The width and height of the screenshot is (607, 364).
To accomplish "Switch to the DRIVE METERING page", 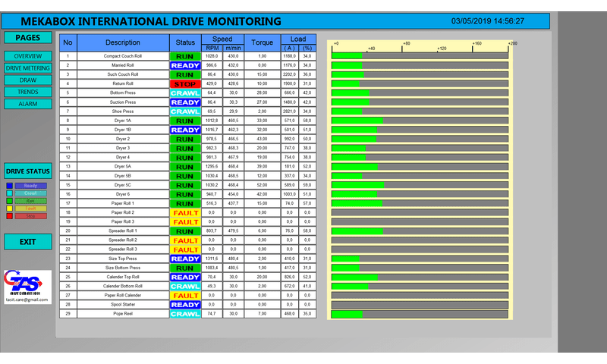I will click(28, 68).
